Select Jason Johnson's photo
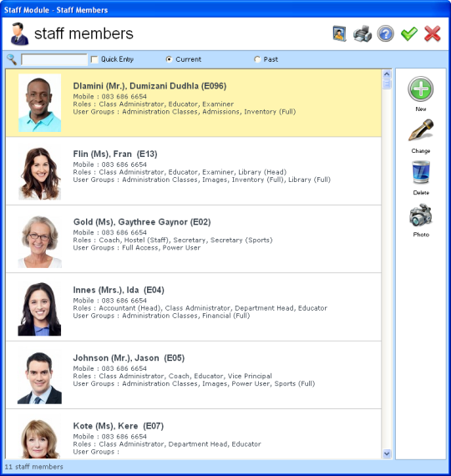 39,377
